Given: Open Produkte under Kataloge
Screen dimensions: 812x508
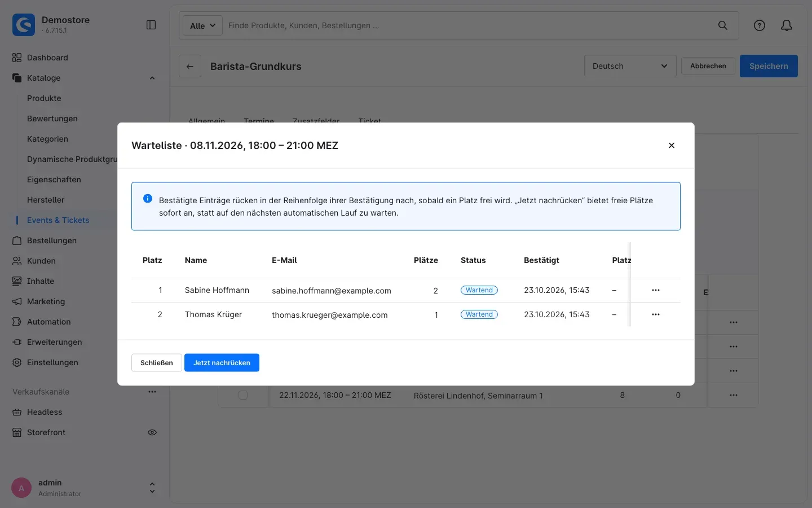Looking at the screenshot, I should tap(44, 98).
